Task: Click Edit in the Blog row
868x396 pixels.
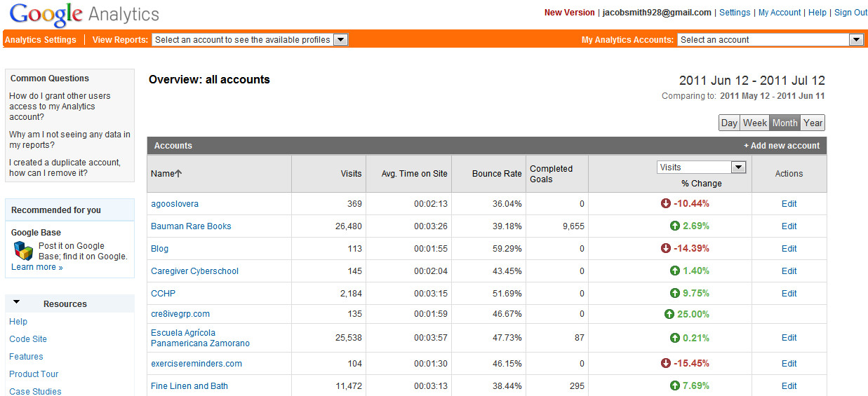Action: coord(789,249)
